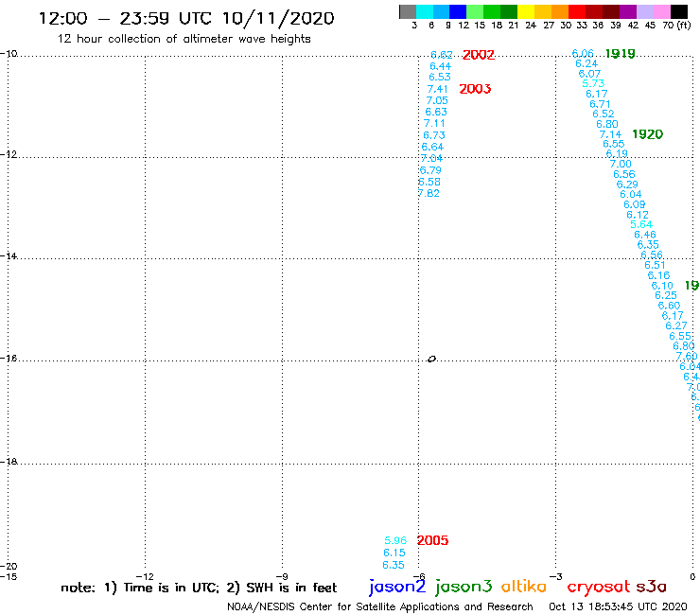700x615 pixels.
Task: Click the latitude axis label -18
Action: [x=9, y=462]
